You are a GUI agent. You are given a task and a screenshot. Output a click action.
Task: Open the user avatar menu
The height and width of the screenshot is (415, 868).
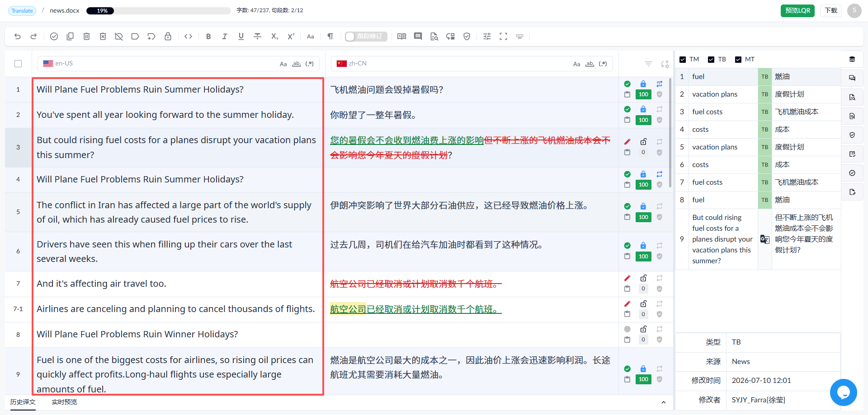[854, 11]
